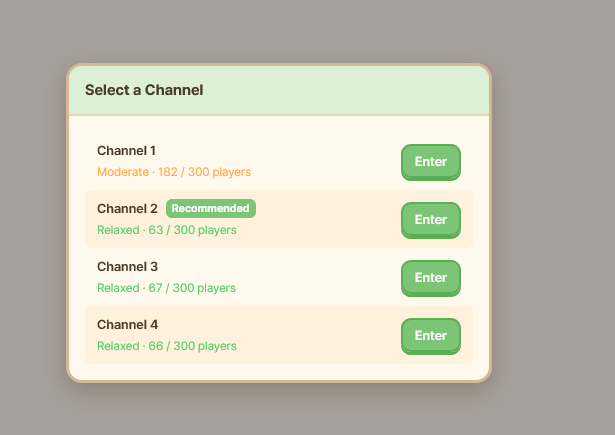Image resolution: width=615 pixels, height=435 pixels.
Task: Click the Relaxed status under Channel 2
Action: (x=118, y=230)
